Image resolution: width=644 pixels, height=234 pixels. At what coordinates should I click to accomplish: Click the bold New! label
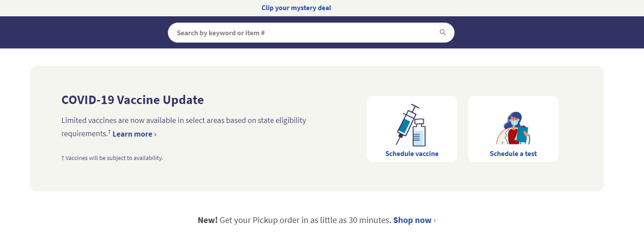207,220
